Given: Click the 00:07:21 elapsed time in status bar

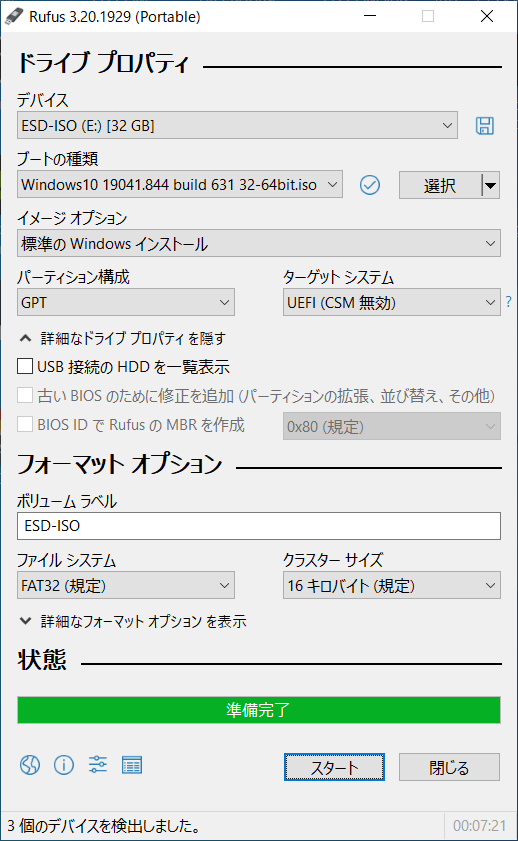Looking at the screenshot, I should click(x=479, y=825).
